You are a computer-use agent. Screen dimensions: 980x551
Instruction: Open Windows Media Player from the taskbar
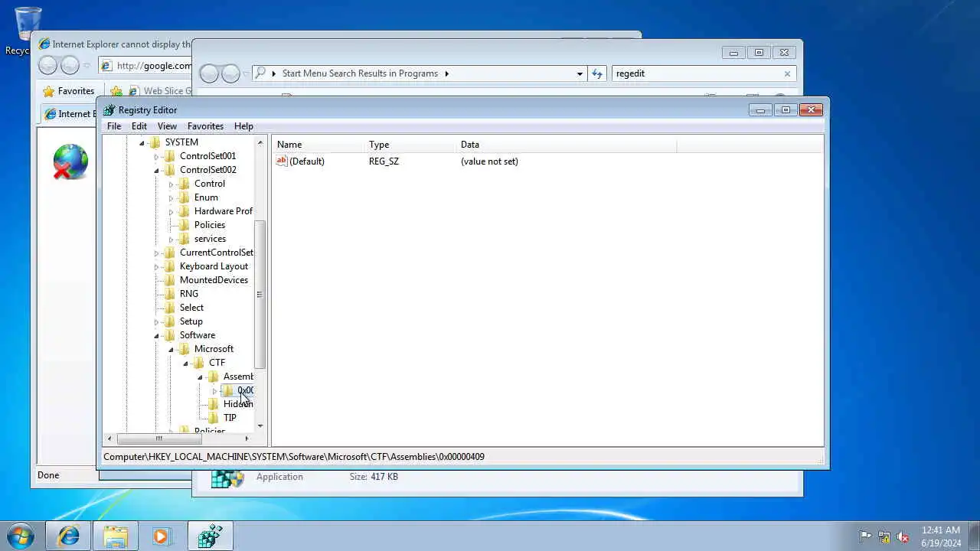pos(162,536)
